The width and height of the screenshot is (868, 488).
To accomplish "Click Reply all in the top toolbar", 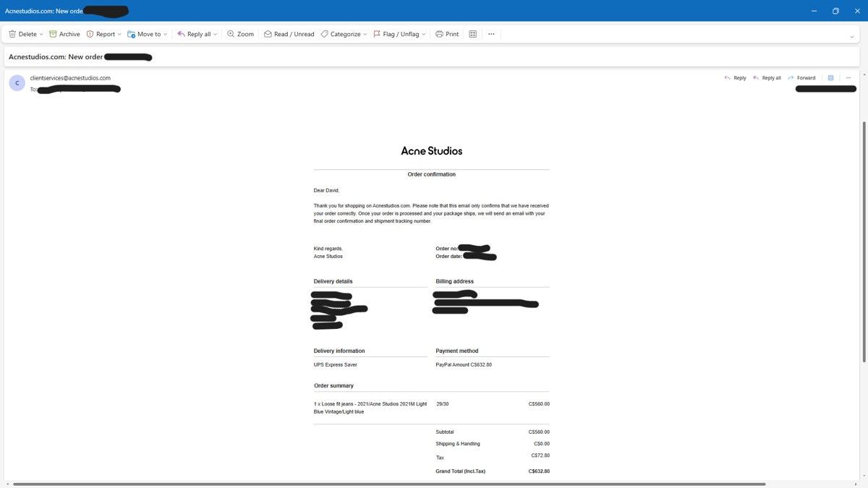I will pos(194,34).
